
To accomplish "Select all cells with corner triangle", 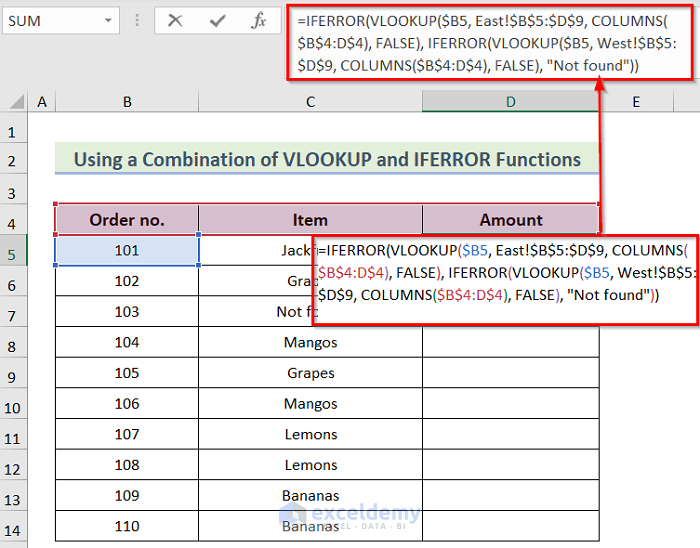I will point(16,102).
